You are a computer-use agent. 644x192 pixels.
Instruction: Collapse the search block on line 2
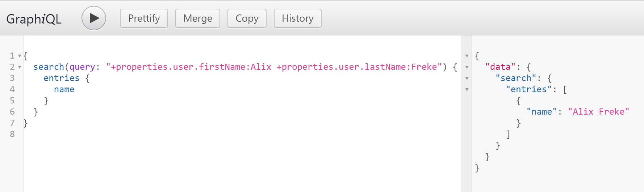click(20, 67)
